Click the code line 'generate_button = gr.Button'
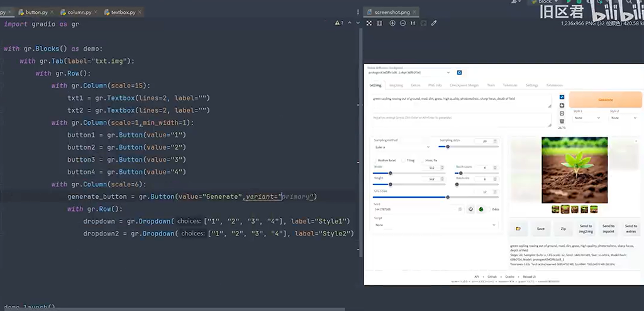Viewport: 644px width, 311px height. pos(192,196)
